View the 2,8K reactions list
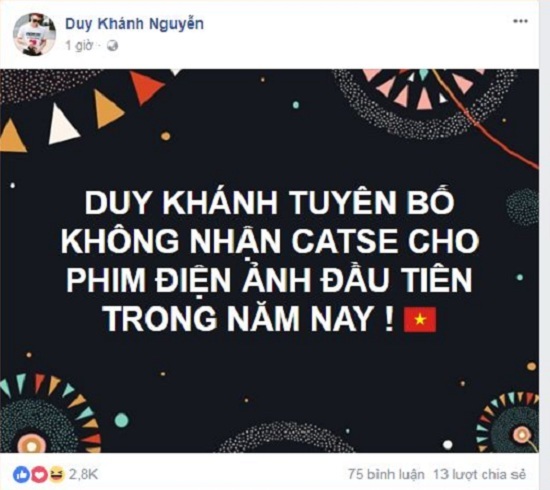The width and height of the screenshot is (550, 490). (x=83, y=475)
